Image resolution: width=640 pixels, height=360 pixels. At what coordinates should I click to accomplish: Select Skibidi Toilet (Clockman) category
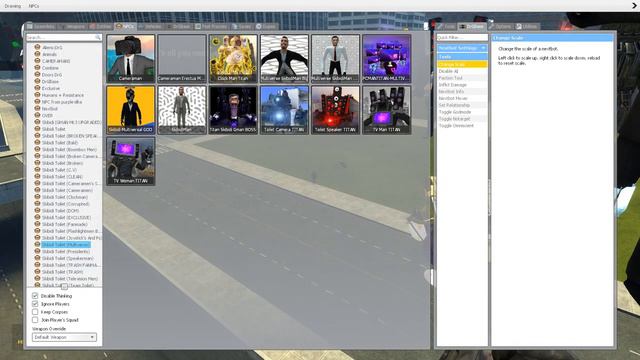(x=65, y=197)
